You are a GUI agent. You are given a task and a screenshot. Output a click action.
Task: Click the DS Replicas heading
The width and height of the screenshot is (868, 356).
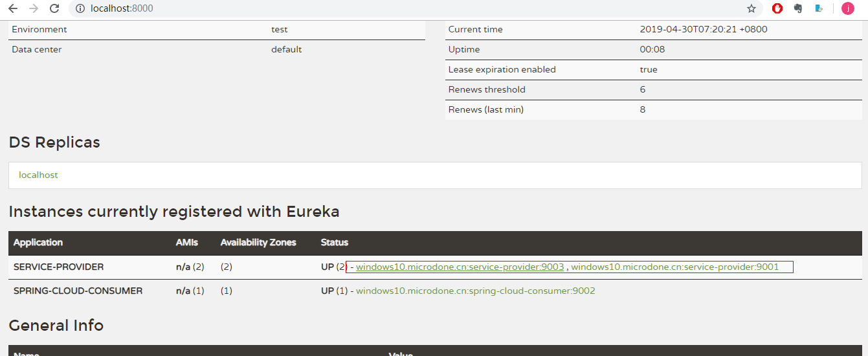(54, 142)
